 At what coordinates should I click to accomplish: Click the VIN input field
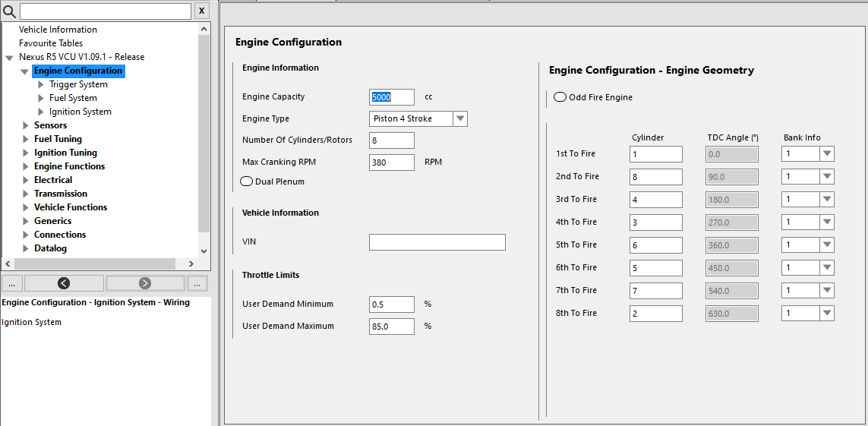[437, 242]
